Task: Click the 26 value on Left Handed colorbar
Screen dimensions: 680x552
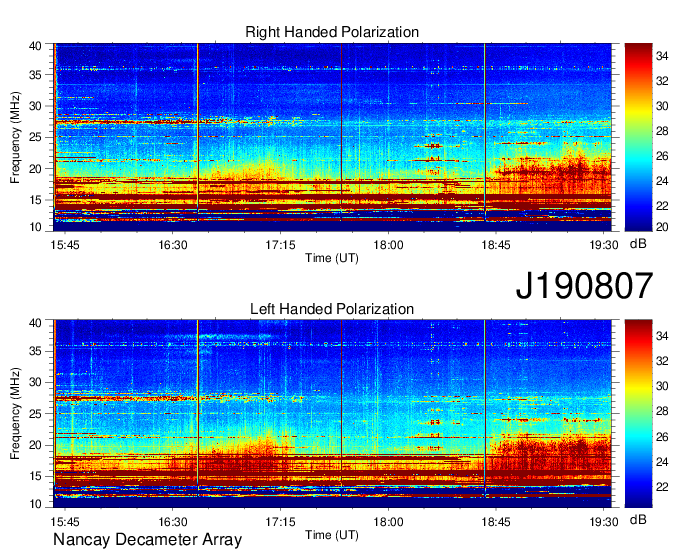Action: coord(662,437)
